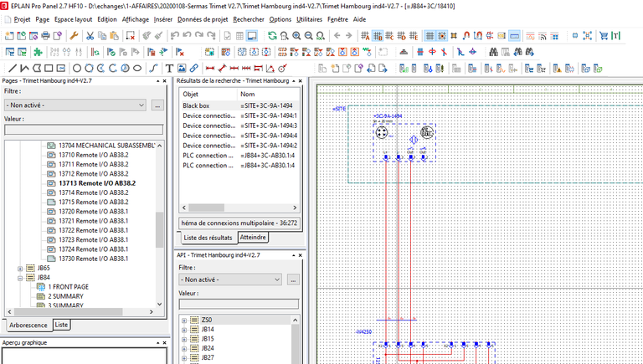Viewport: 643px width, 364px height.
Task: Expand the JB24 node in API tree
Action: pos(184,348)
